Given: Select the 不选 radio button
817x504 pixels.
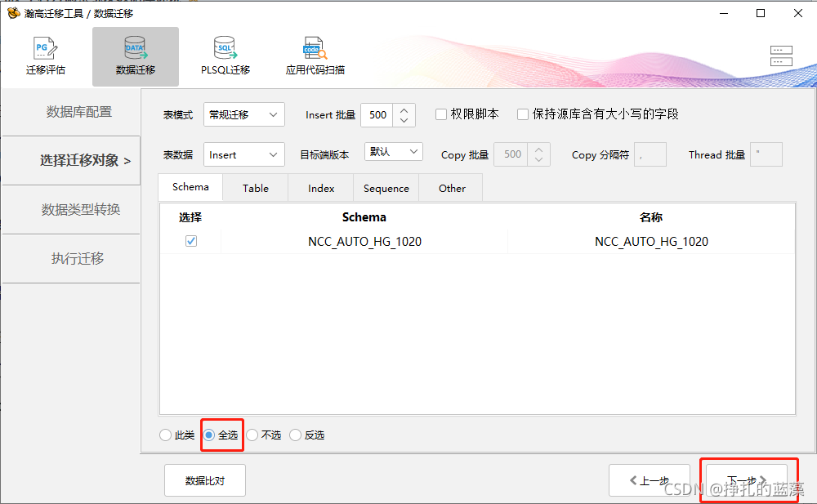Looking at the screenshot, I should [252, 435].
